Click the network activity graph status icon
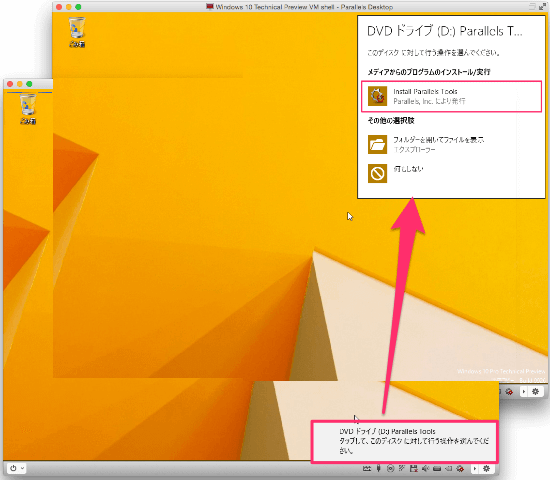Screen dimensions: 550x480 point(367,468)
